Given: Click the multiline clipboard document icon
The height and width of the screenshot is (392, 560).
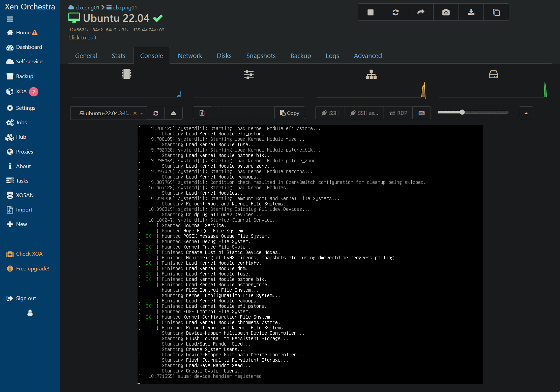Looking at the screenshot, I should pos(202,113).
